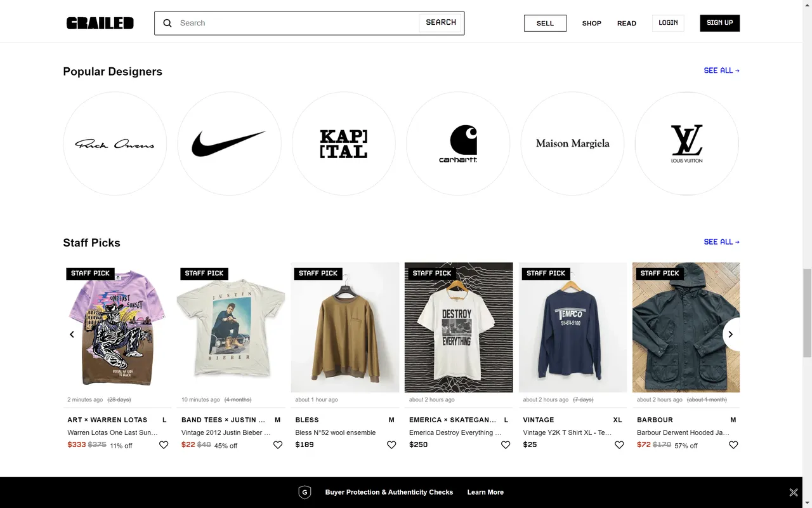Favorite the Bless wool ensemble listing
Image resolution: width=812 pixels, height=508 pixels.
[x=391, y=445]
